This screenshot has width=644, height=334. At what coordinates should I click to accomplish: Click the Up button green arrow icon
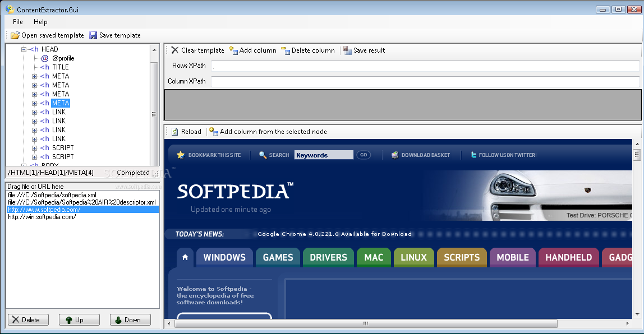pyautogui.click(x=68, y=320)
